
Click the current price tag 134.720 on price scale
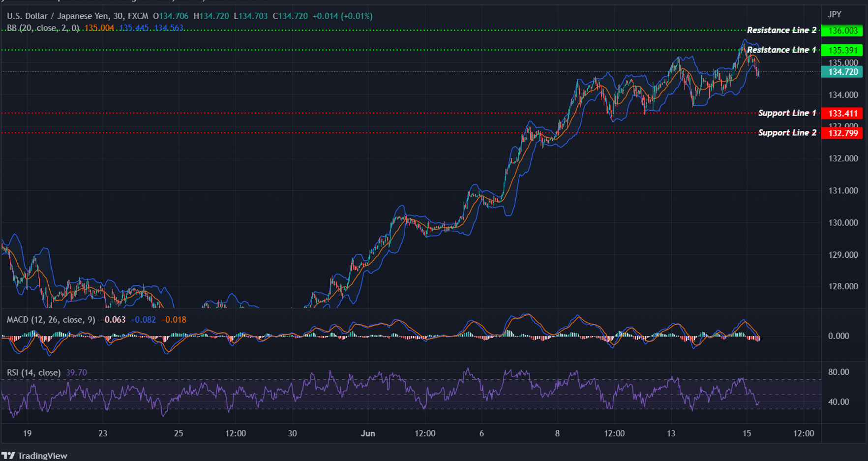pos(841,72)
